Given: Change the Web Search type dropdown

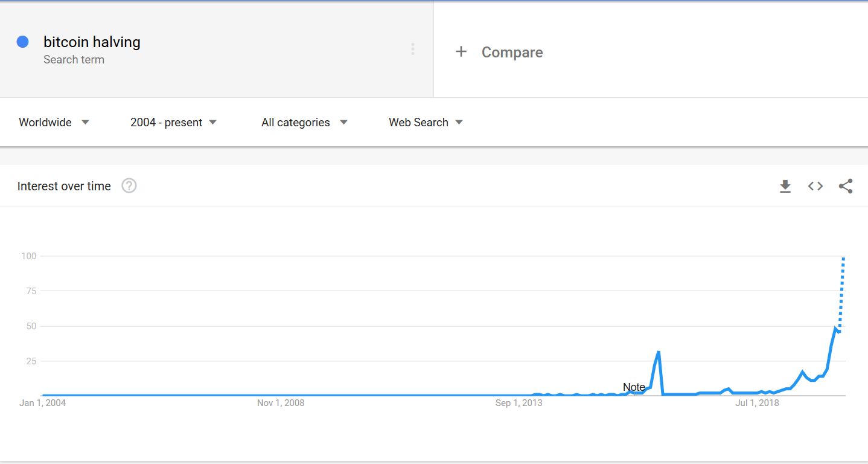Looking at the screenshot, I should (426, 122).
